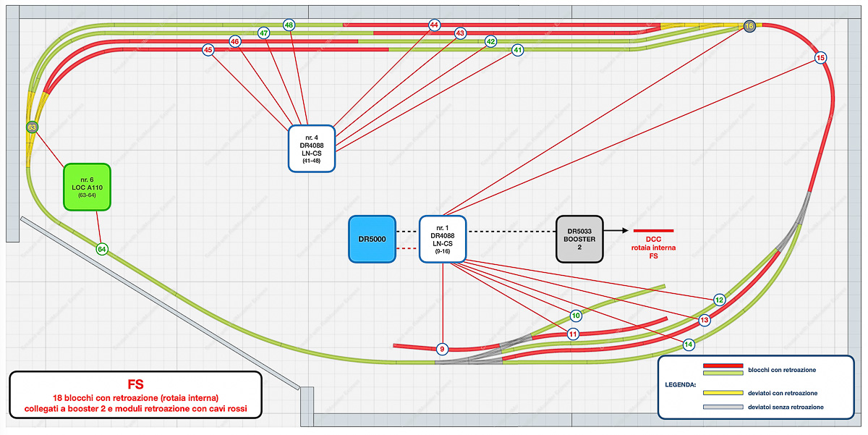Click the block 63 marker on left turnout
This screenshot has height=435, width=868.
click(32, 127)
